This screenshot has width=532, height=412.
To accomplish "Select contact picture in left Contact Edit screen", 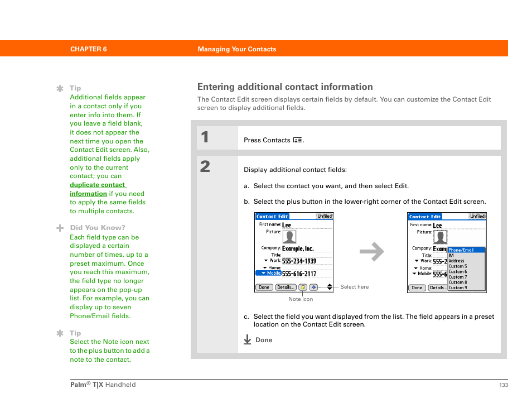I will (289, 237).
